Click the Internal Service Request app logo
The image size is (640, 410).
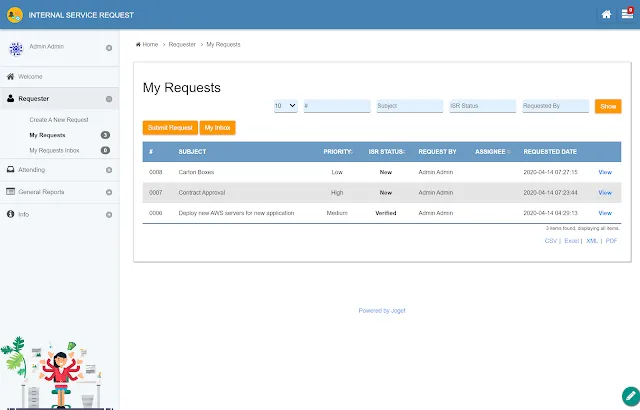pyautogui.click(x=15, y=15)
